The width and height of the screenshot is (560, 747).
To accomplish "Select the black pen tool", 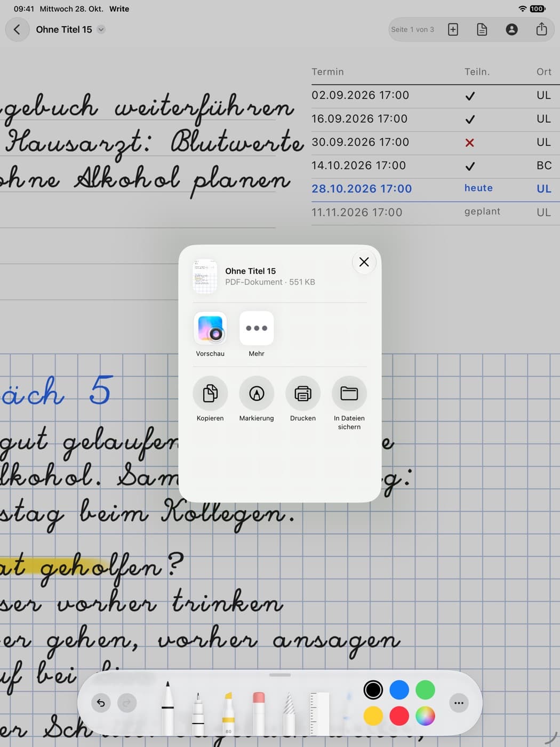I will coord(167,708).
